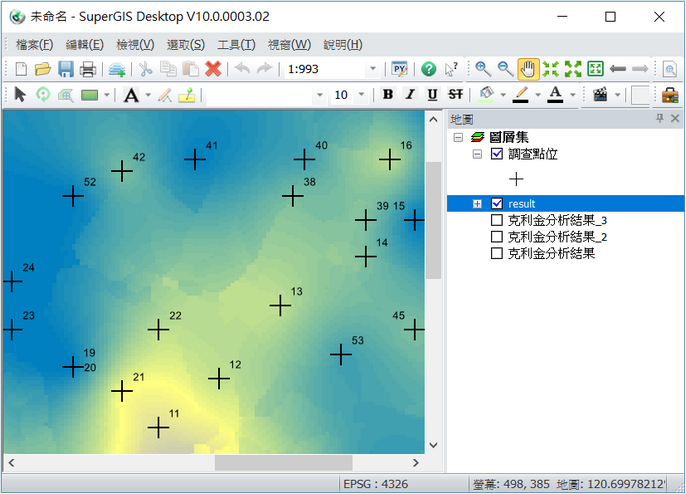Open the 工具(T) menu
The image size is (686, 494).
[x=236, y=44]
